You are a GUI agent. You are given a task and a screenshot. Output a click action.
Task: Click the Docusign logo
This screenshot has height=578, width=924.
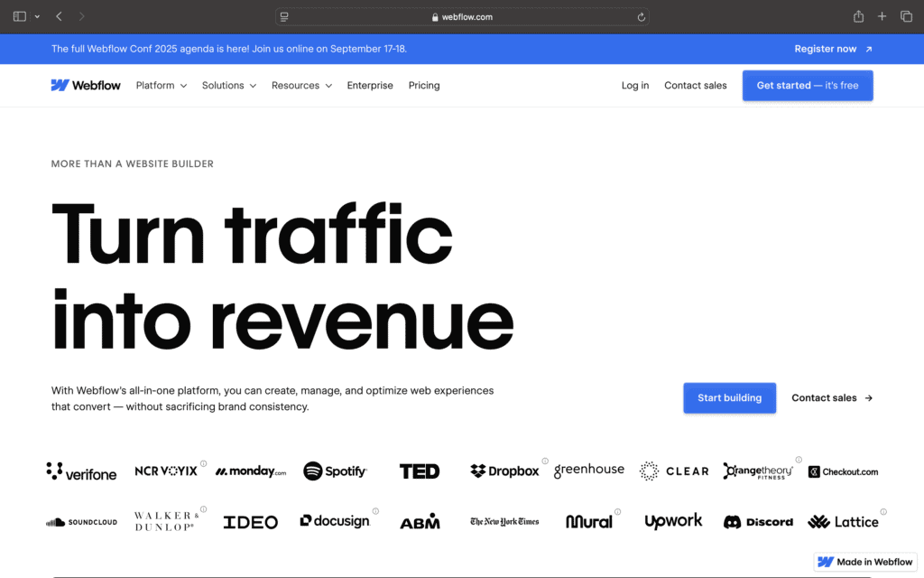(x=335, y=521)
